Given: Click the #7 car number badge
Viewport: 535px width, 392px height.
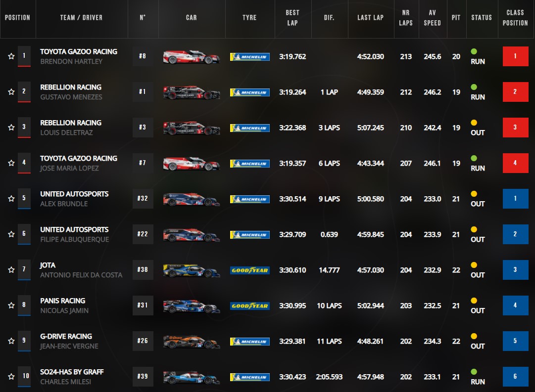Looking at the screenshot, I should click(x=143, y=163).
